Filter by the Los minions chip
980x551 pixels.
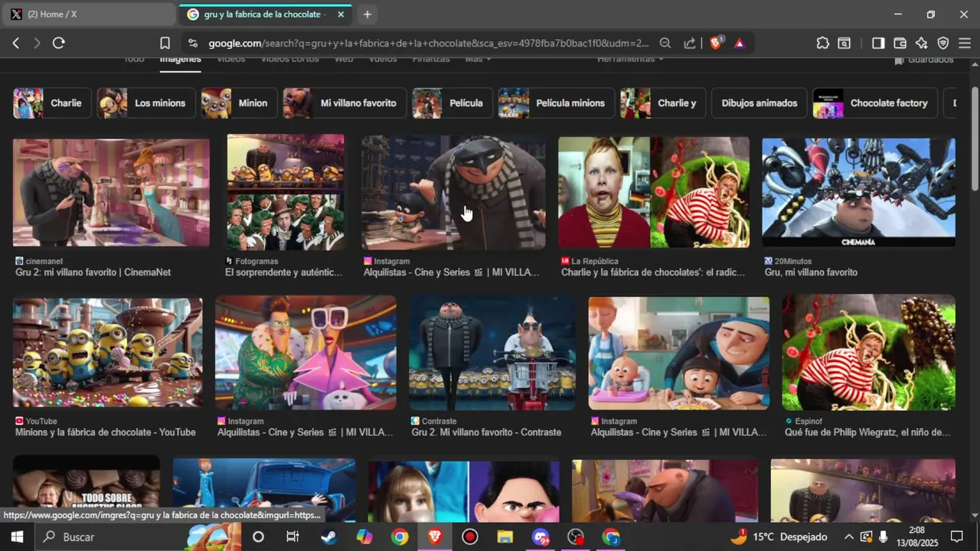[x=146, y=103]
